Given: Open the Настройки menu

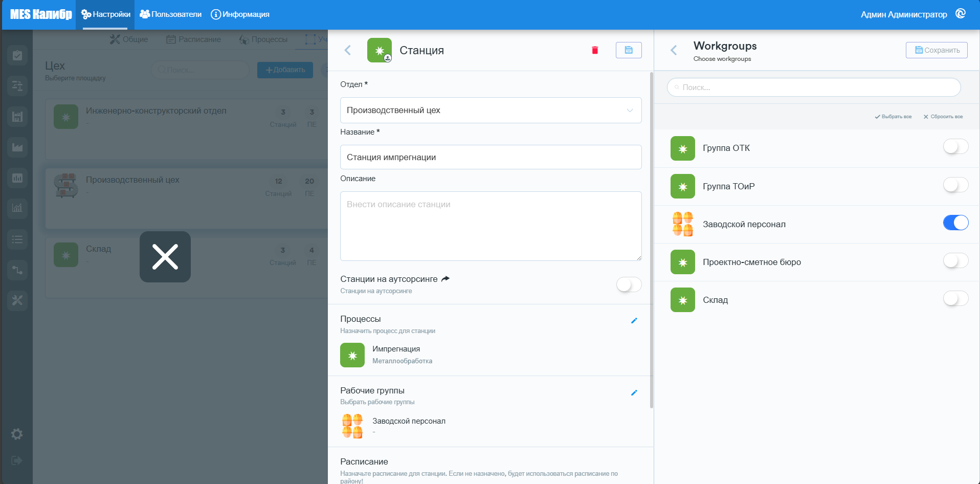Looking at the screenshot, I should pos(105,14).
